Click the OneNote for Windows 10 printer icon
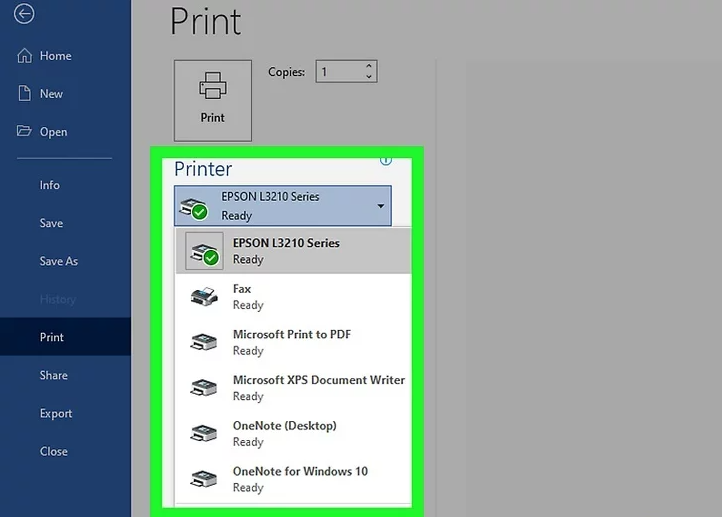This screenshot has width=722, height=517. coord(204,479)
